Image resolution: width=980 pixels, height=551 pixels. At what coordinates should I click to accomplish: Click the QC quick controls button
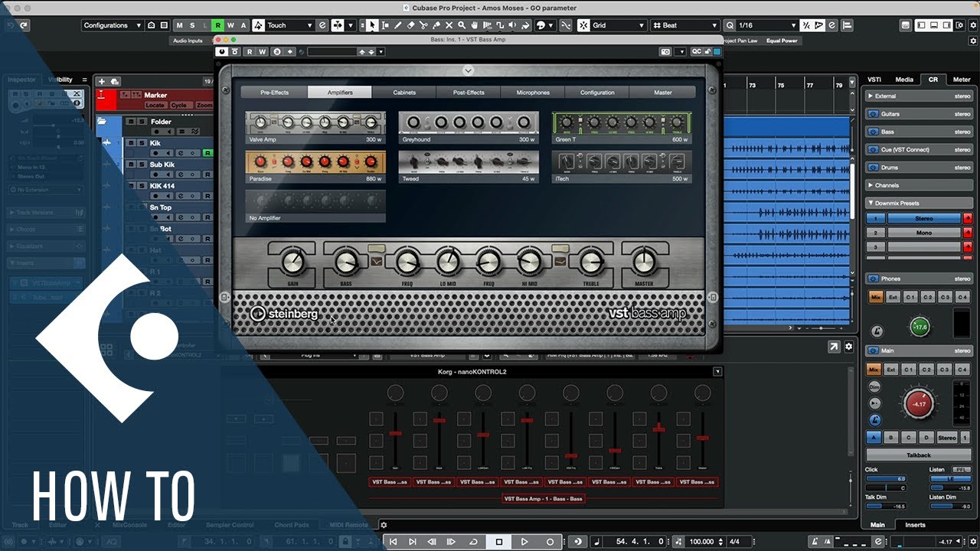697,52
